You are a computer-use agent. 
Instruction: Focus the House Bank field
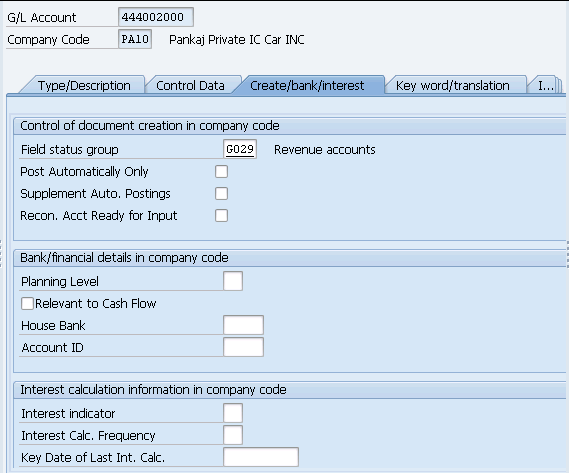pos(243,325)
